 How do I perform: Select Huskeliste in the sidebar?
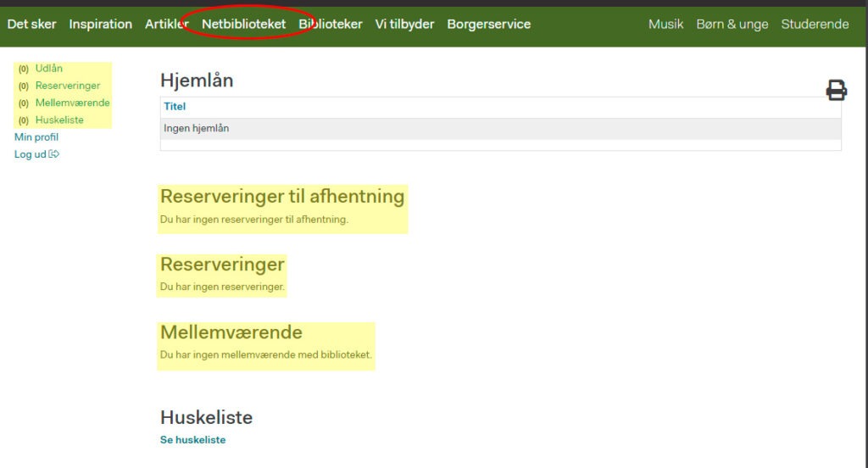coord(59,120)
